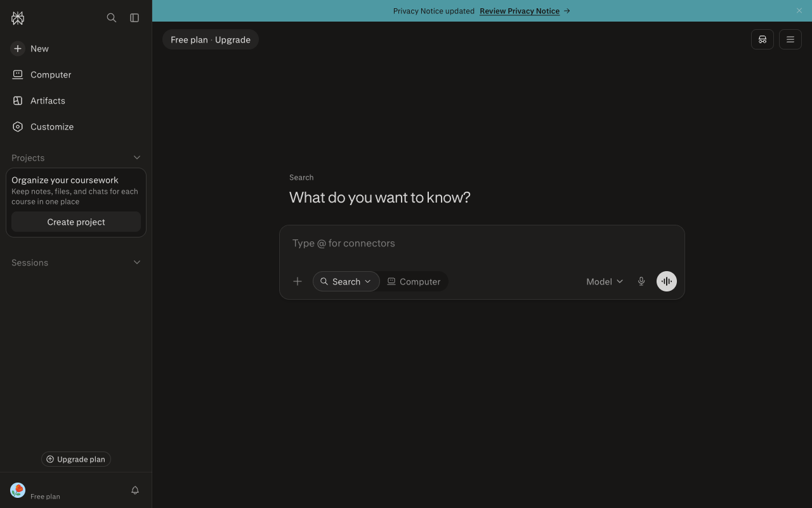Collapse sidebar with panel toggle icon
812x508 pixels.
[x=134, y=18]
